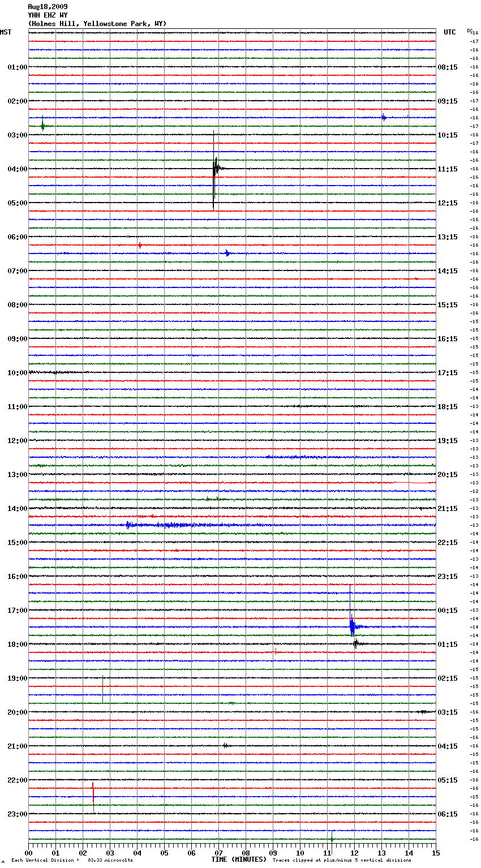Image resolution: width=481 pixels, height=868 pixels.
Task: Click the UTC time zone header
Action: pos(450,32)
